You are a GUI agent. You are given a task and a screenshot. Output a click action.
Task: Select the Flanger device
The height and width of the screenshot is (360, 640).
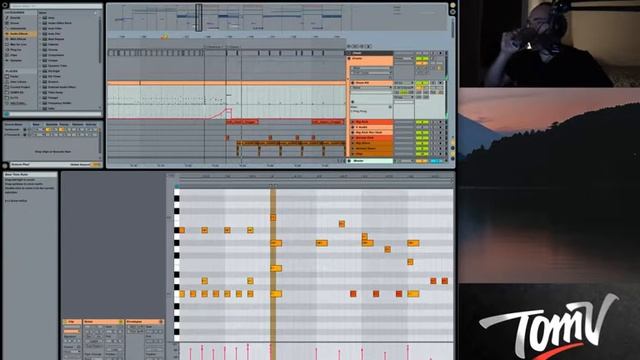point(53,98)
